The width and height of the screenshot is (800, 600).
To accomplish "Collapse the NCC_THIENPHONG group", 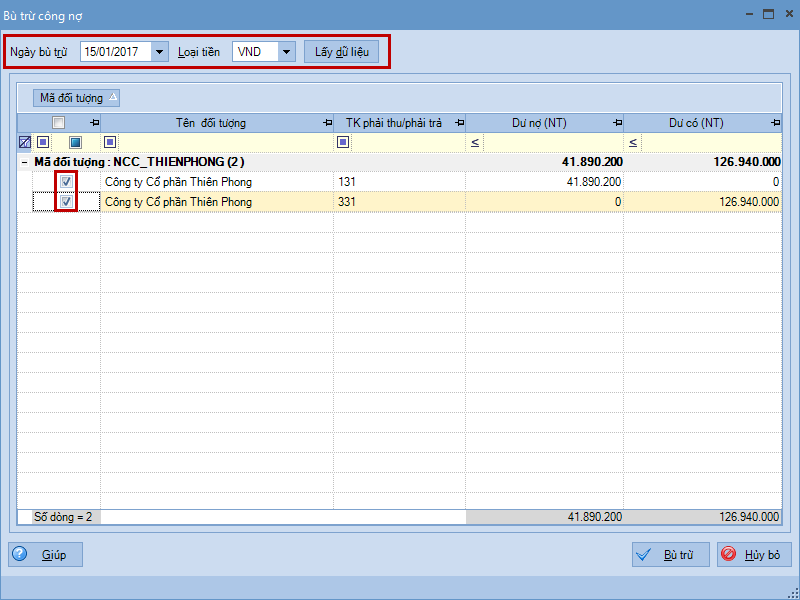I will pyautogui.click(x=24, y=162).
